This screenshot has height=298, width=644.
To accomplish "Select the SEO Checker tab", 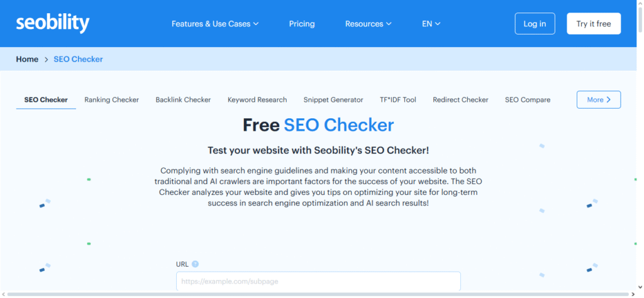I will pyautogui.click(x=46, y=100).
